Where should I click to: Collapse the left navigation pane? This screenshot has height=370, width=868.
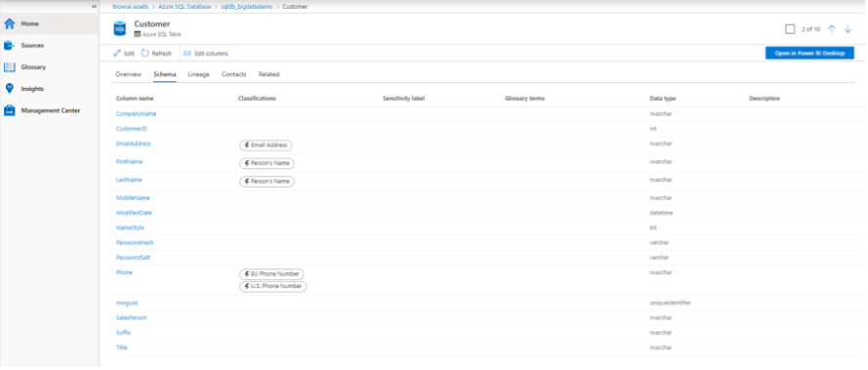pyautogui.click(x=94, y=6)
